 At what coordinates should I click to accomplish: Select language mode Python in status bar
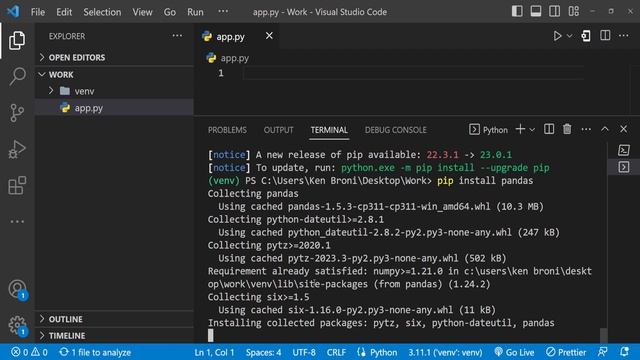[377, 352]
